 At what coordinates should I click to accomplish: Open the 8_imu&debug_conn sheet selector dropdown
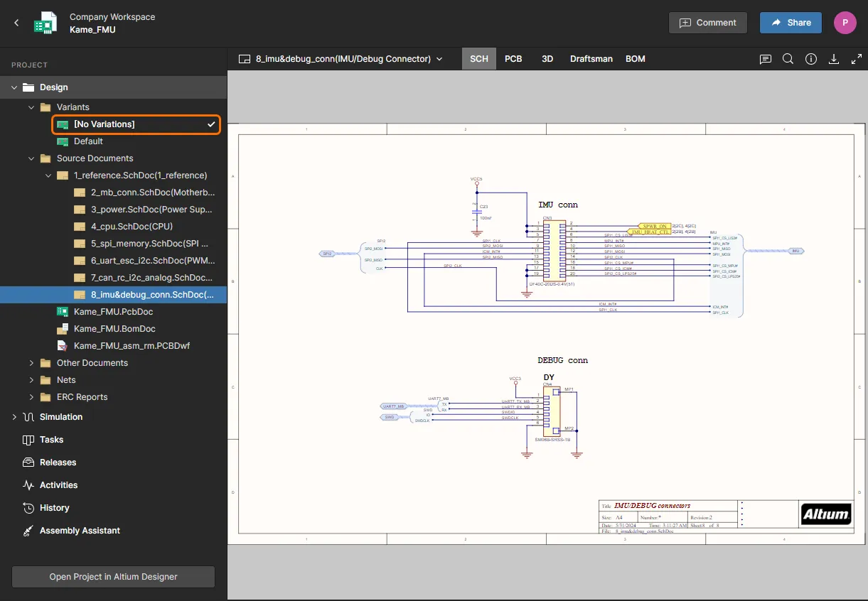coord(439,59)
